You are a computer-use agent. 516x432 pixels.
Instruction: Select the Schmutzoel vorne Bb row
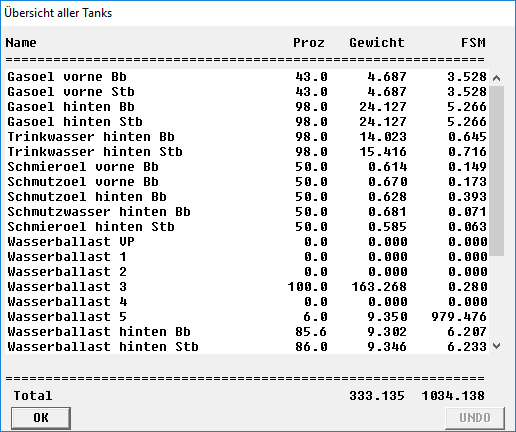tap(247, 182)
